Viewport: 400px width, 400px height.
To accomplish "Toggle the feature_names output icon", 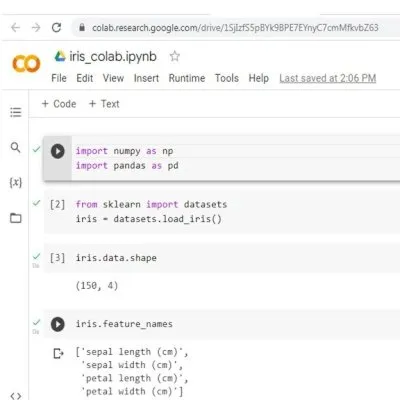I will click(58, 353).
